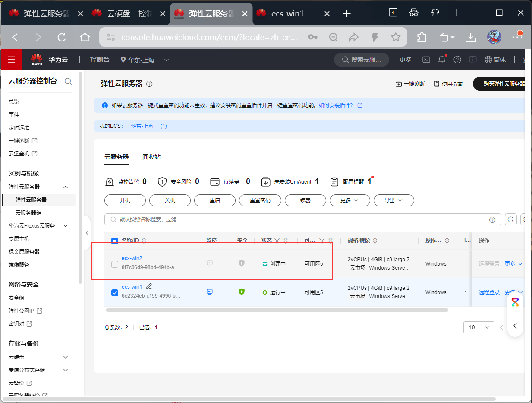Screen dimensions: 532x403
Task: Click sort icon on 规格/镜像 column
Action: point(375,240)
